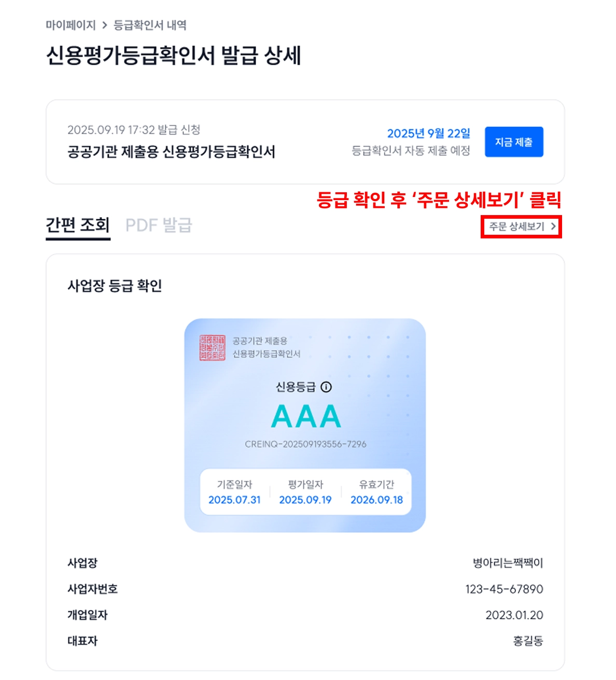Click the 공공기관 제출용 신용평가등급확인서 title
The image size is (616, 680).
click(x=171, y=152)
